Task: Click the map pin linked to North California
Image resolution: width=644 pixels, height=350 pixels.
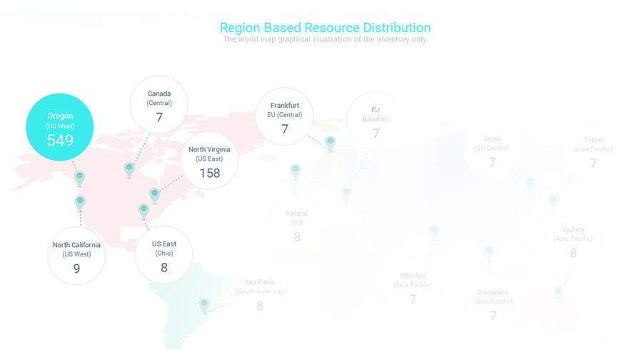Action: [80, 203]
